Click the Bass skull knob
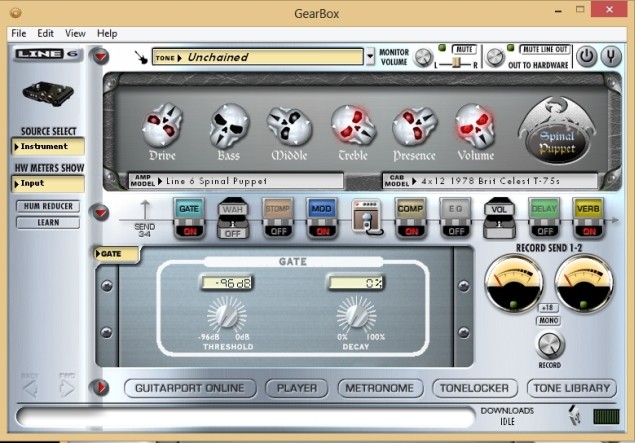635x443 pixels. (229, 125)
